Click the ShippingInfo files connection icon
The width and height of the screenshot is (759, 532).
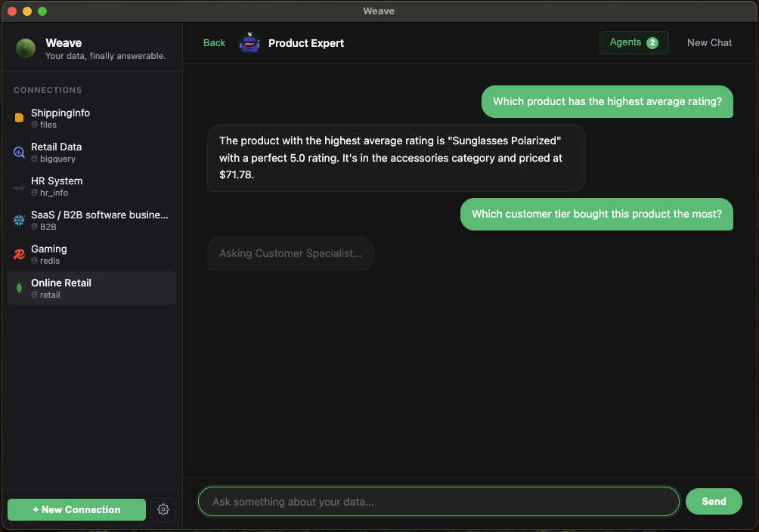coord(20,118)
